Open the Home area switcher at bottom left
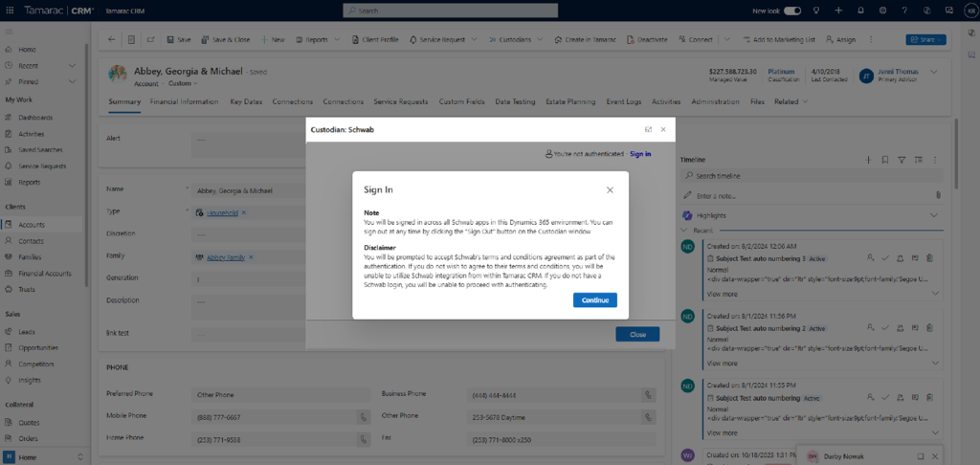 44,457
